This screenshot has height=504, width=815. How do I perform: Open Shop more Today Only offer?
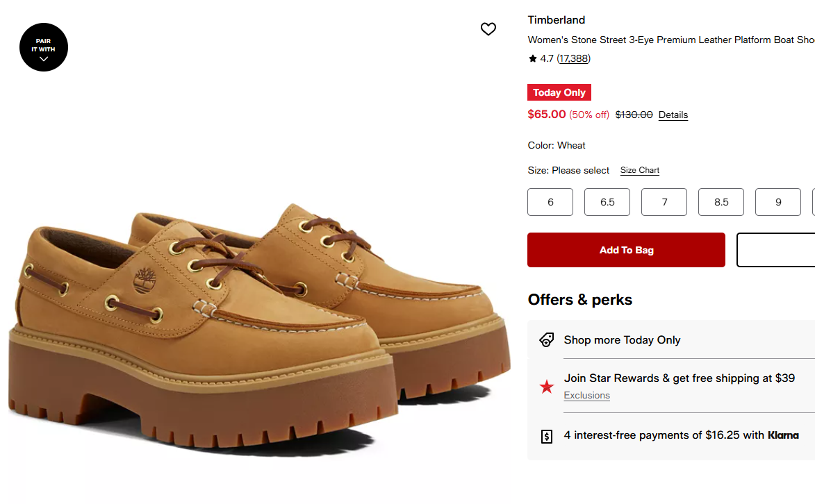pyautogui.click(x=622, y=339)
